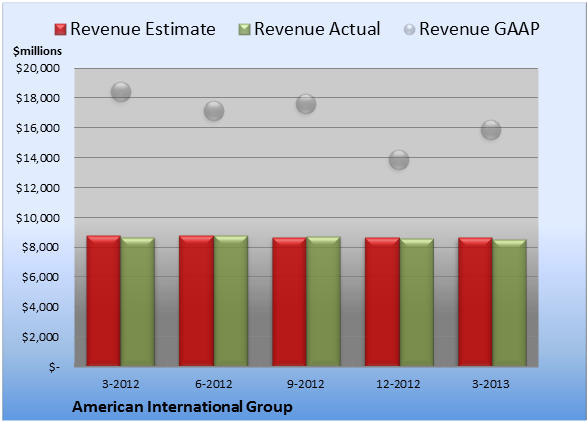Select the red estimate bar for 9-2012
Screen dimensions: 588x422
coord(289,302)
